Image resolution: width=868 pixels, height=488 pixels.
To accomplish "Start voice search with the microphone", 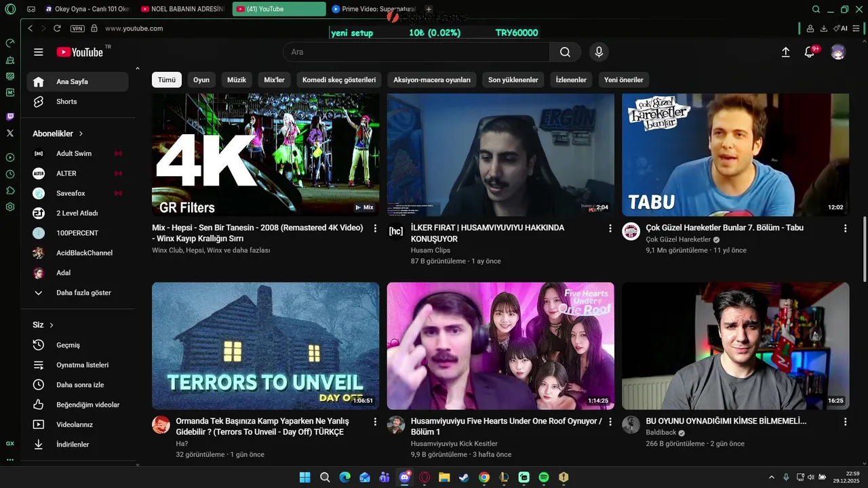I will tap(599, 52).
